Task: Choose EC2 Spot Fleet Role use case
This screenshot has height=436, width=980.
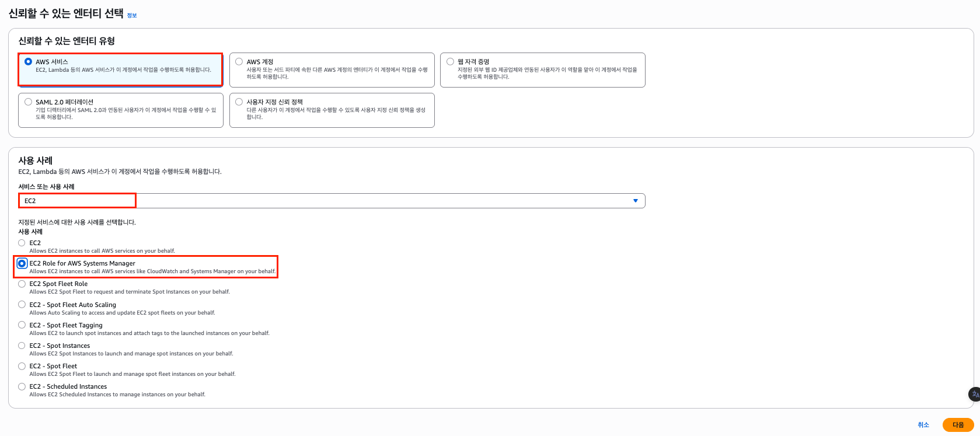Action: 22,284
